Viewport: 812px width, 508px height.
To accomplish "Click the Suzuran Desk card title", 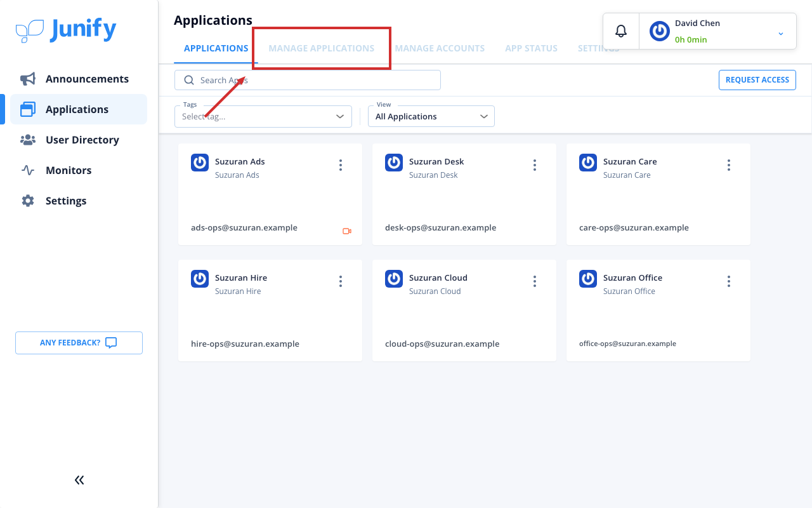I will coord(436,161).
